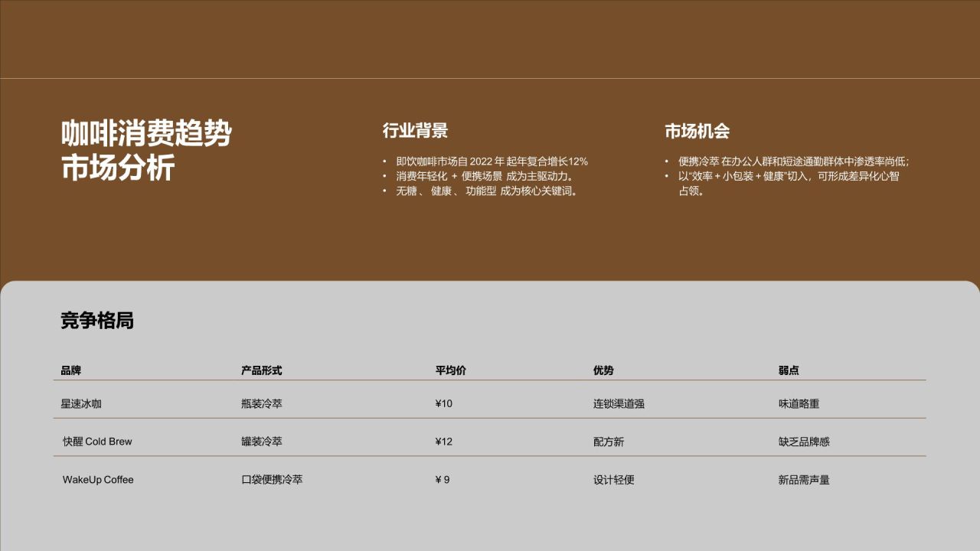Select bullet 无糖、健康、功能型 成为核心关键词
The height and width of the screenshot is (551, 980).
487,191
